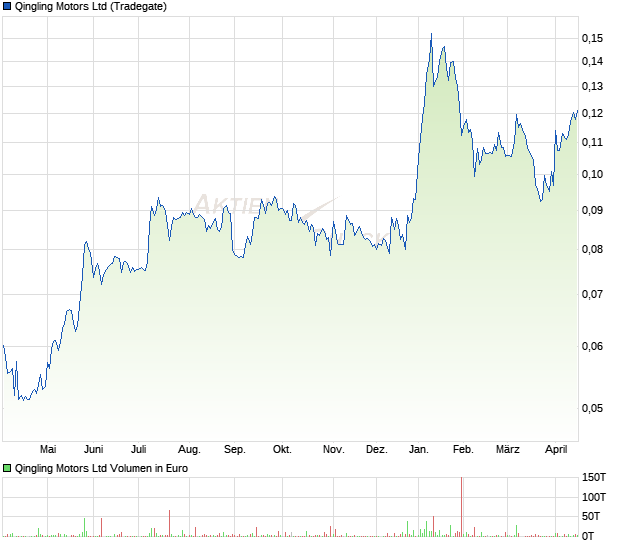
Task: Click the 'Aug.' month label
Action: pos(189,450)
